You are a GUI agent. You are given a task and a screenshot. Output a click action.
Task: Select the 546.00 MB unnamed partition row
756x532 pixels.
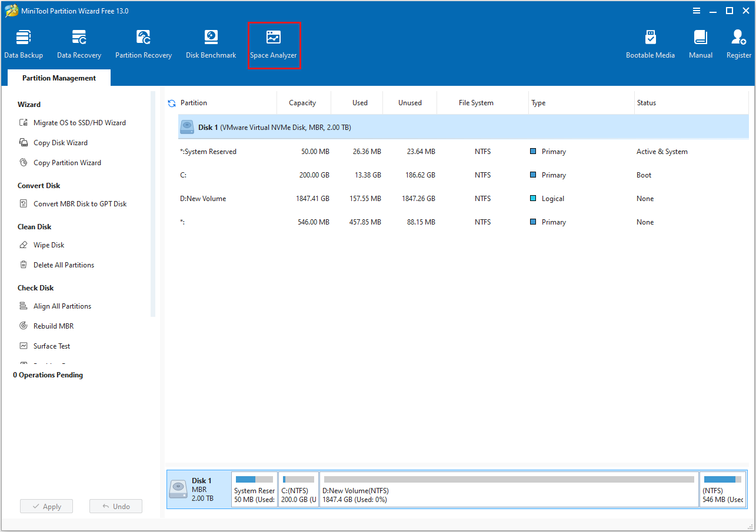click(x=464, y=222)
